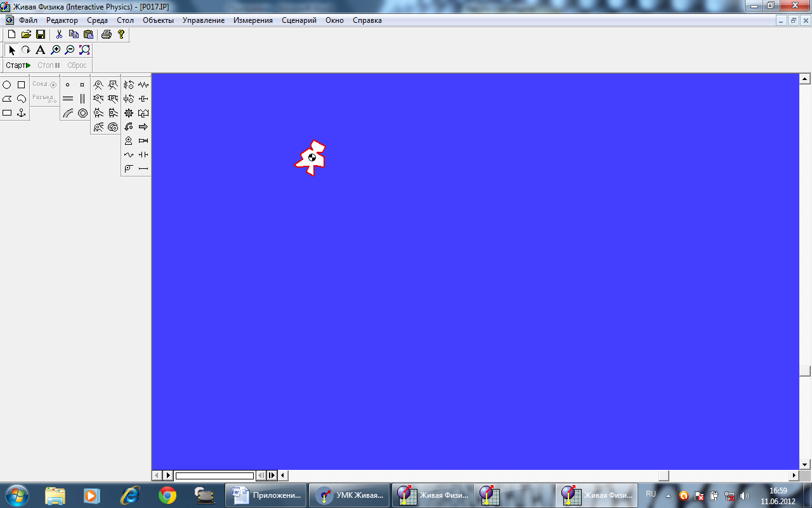Select the rectangle body tool
812x508 pixels.
click(7, 112)
